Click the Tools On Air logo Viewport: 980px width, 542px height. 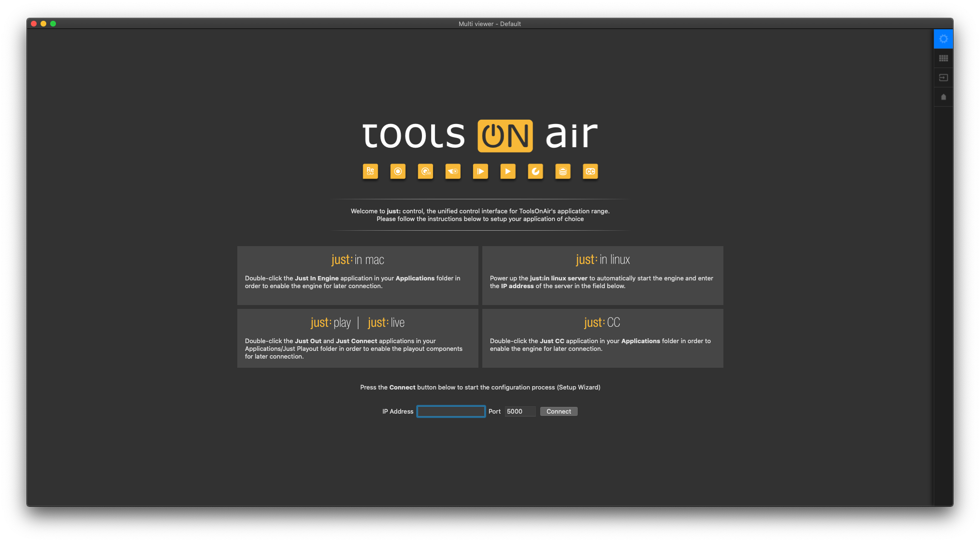480,136
